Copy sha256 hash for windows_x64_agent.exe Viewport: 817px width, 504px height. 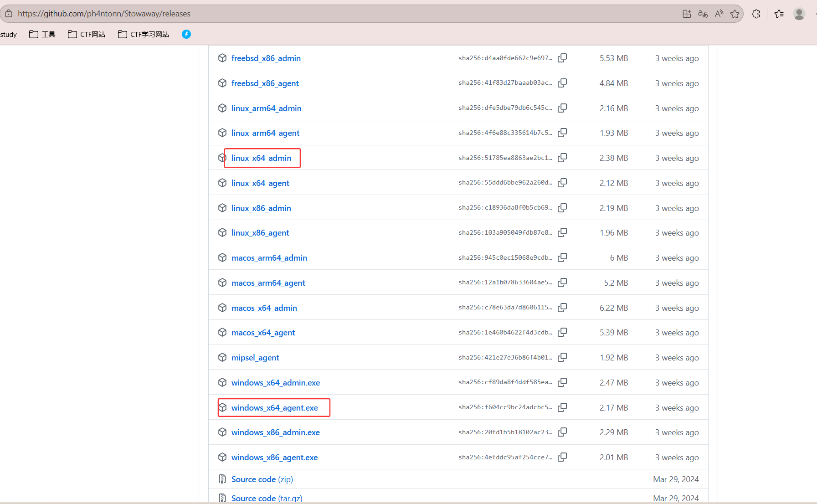[x=562, y=407]
